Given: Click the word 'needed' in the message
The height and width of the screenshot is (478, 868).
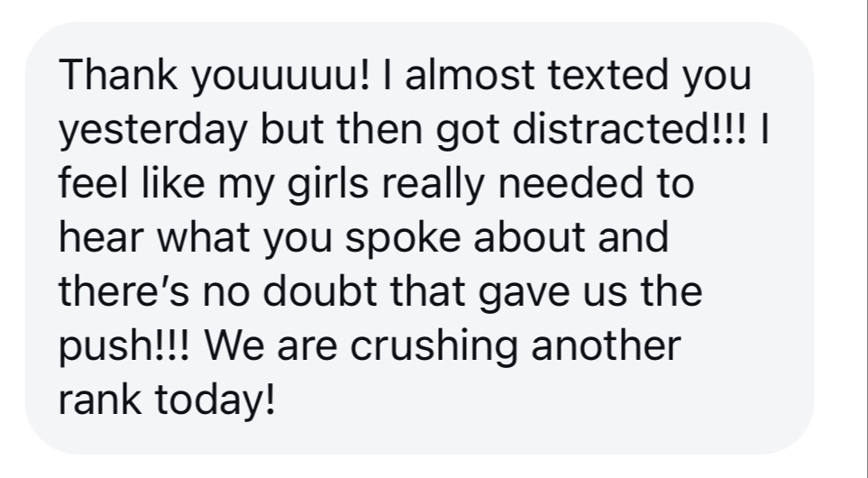Looking at the screenshot, I should click(571, 183).
